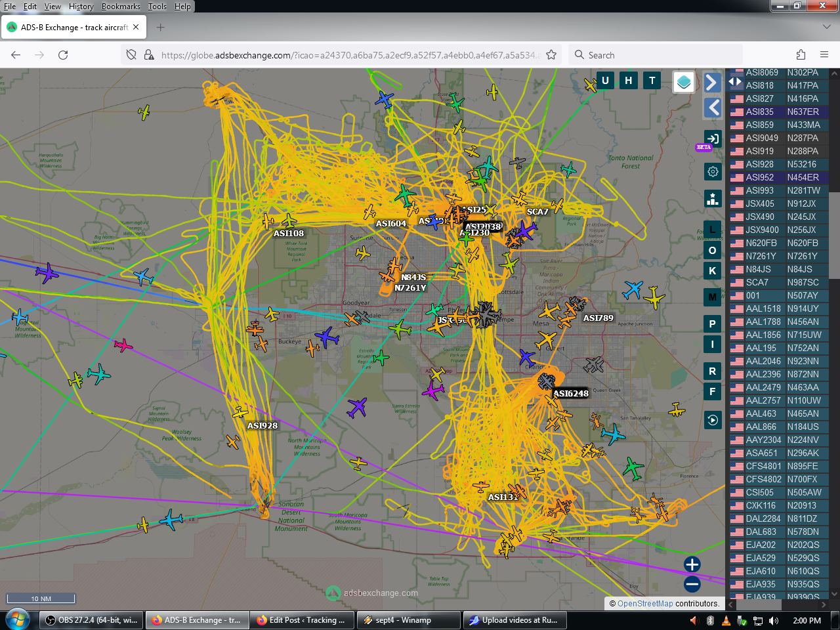Switch to ADS-B Exchange browser tab
The image size is (840, 630).
74,28
